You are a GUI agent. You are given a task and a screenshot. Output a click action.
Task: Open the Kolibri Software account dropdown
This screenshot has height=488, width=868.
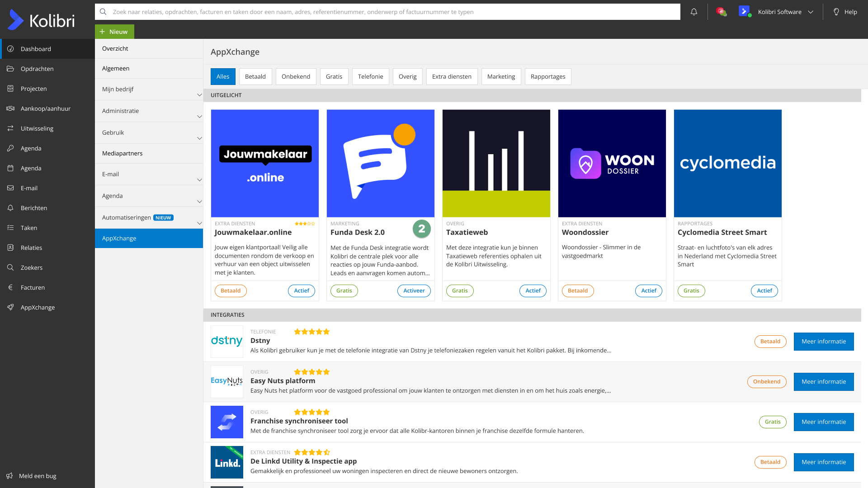(785, 12)
